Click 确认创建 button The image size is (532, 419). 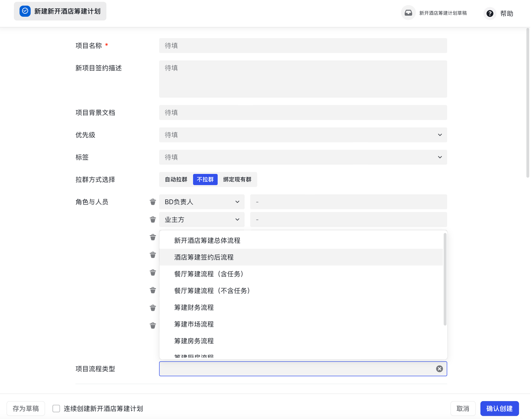[500, 409]
